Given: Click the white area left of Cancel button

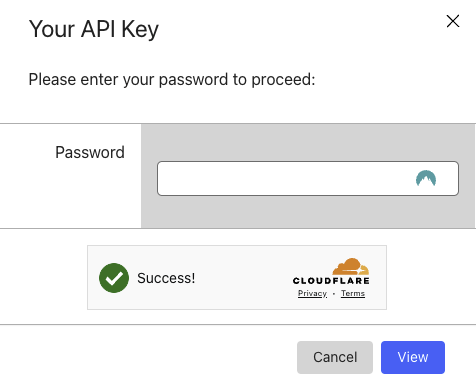Looking at the screenshot, I should [148, 357].
